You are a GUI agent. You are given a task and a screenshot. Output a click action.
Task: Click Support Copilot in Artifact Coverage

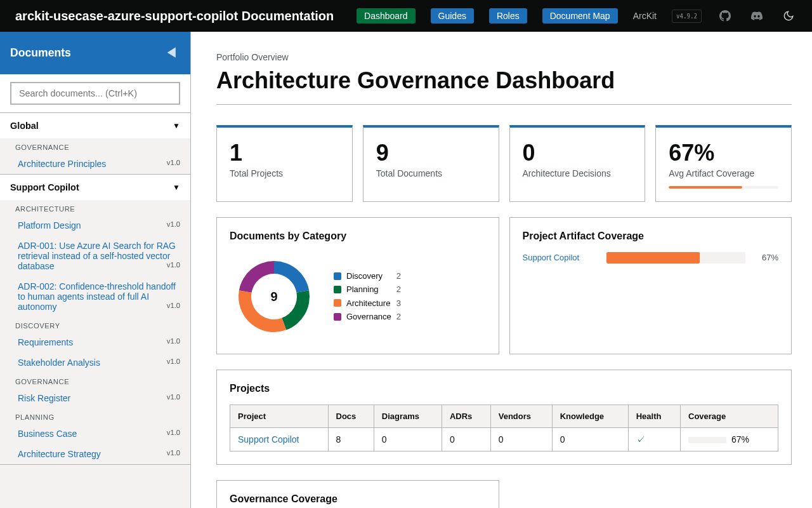tap(551, 258)
